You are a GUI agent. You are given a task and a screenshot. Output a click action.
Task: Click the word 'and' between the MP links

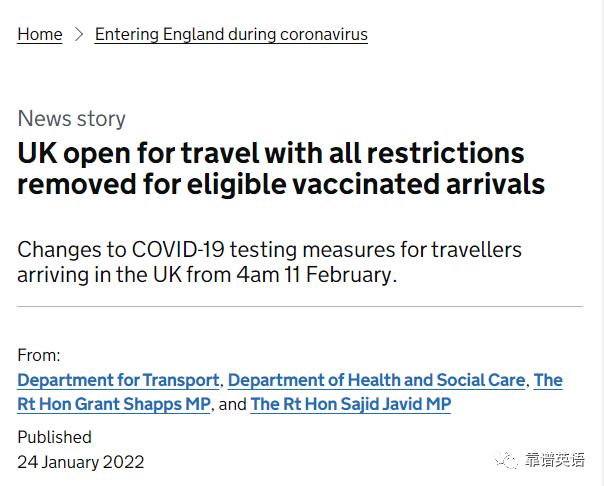pos(232,404)
